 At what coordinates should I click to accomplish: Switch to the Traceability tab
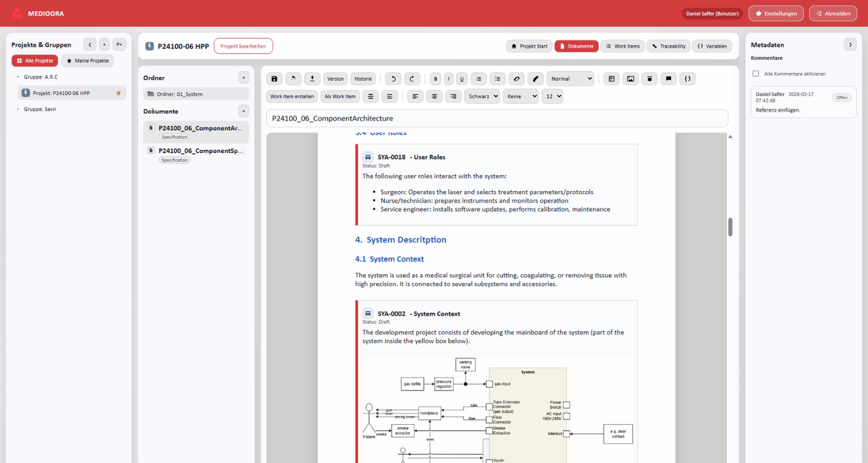(668, 46)
